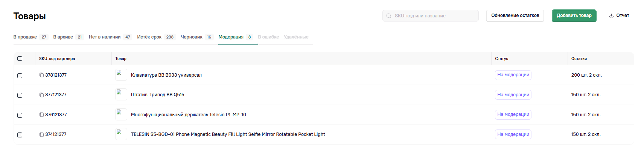Click На модерации status of Штатив-Трипод
Screen dimensions: 644x151
click(513, 95)
